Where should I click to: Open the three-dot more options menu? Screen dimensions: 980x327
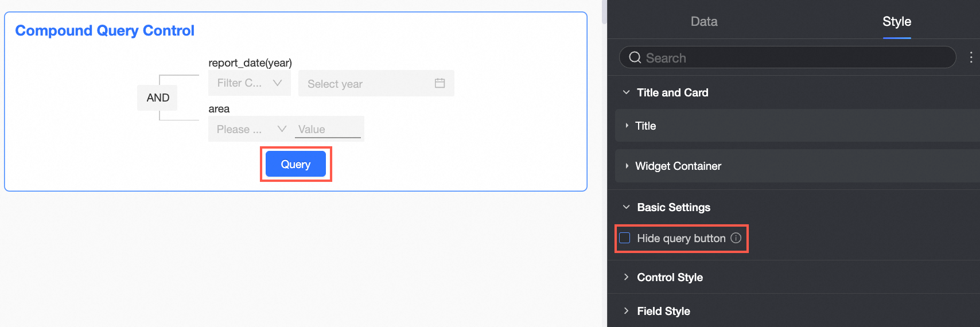coord(971,57)
